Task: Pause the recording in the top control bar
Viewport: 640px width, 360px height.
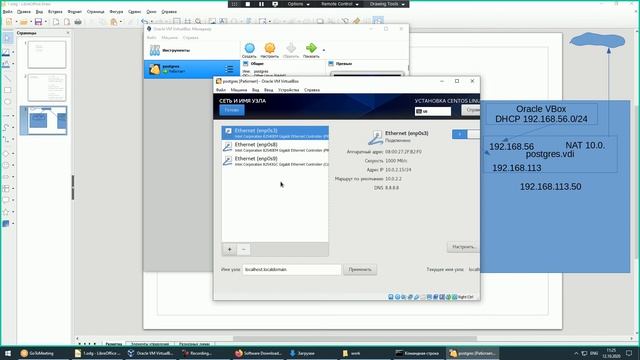Action: [261, 4]
